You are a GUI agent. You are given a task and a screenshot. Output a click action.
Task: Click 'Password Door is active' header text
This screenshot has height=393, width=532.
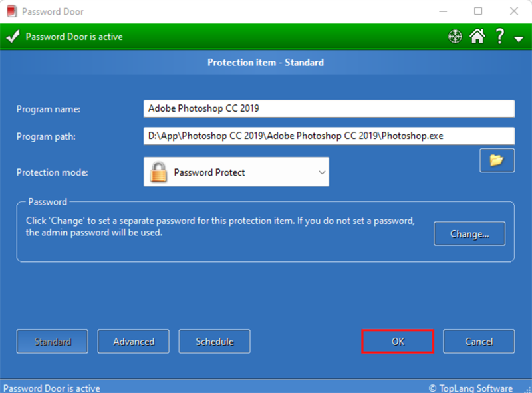point(74,37)
